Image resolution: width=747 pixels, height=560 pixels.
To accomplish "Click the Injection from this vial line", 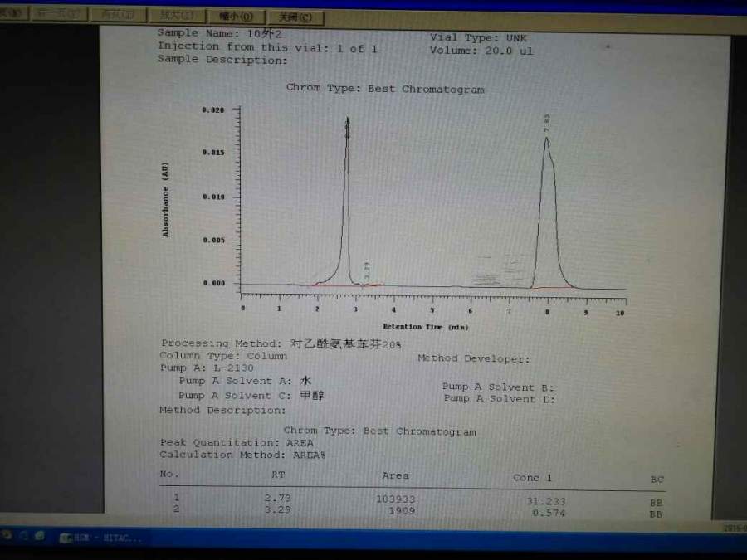I will (x=267, y=47).
